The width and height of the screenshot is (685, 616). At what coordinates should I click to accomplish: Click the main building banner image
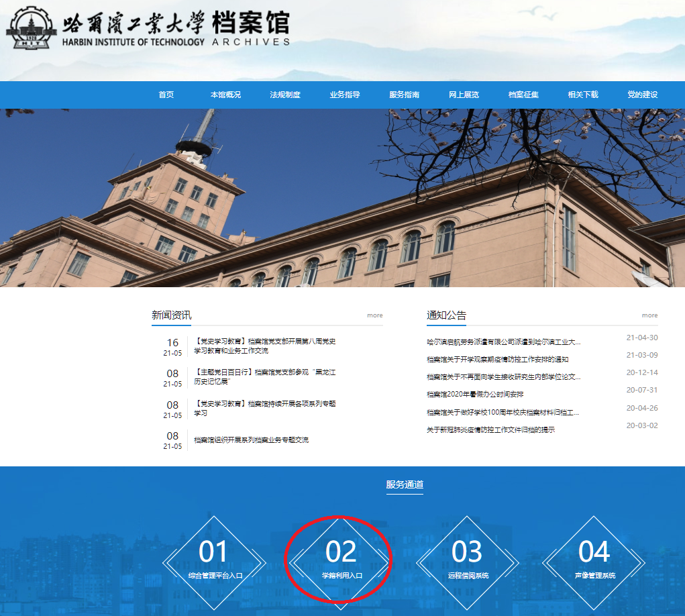click(342, 198)
